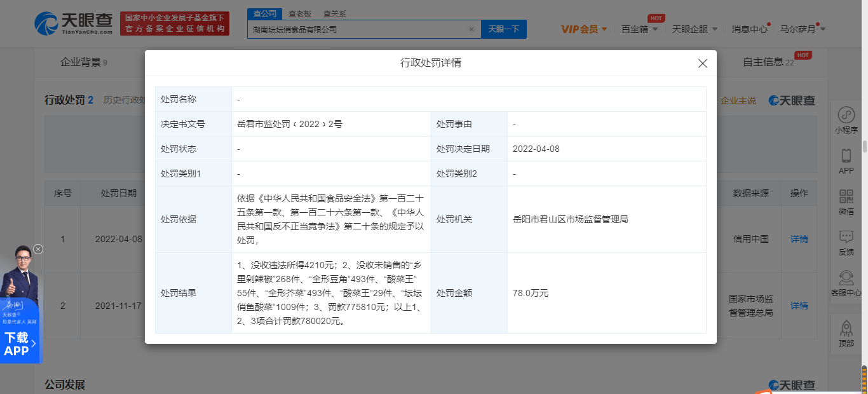This screenshot has width=868, height=394.
Task: Open the 消息中心 notifications
Action: coord(750,29)
